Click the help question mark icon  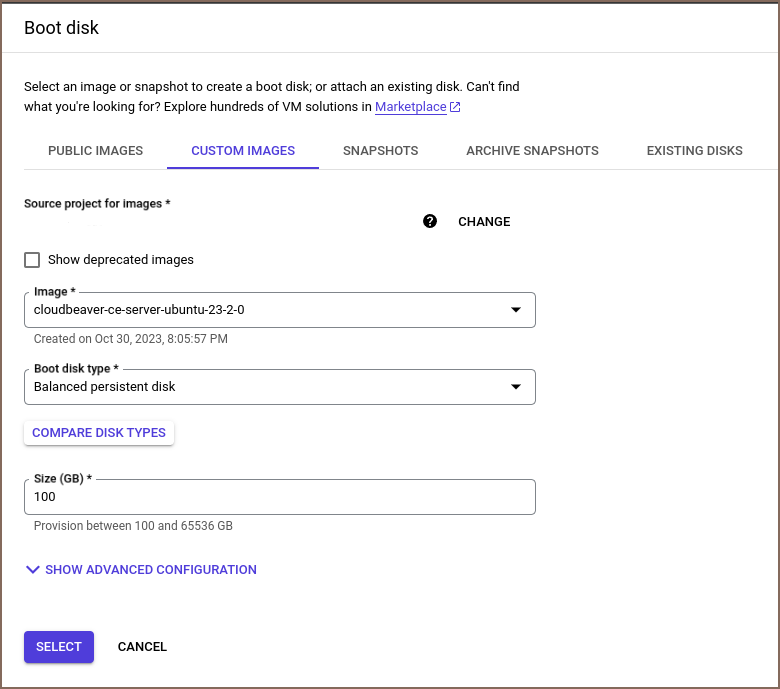(x=430, y=221)
